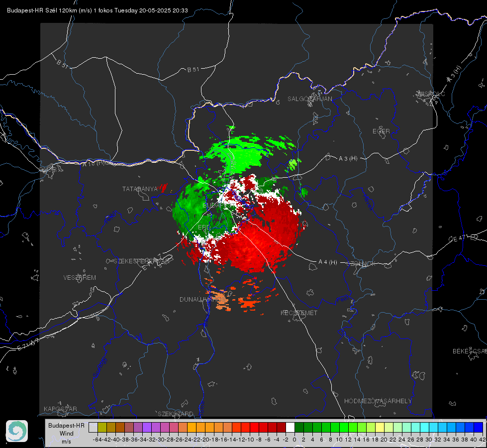Click the pale green swatch between 22 and 24

coord(397,427)
